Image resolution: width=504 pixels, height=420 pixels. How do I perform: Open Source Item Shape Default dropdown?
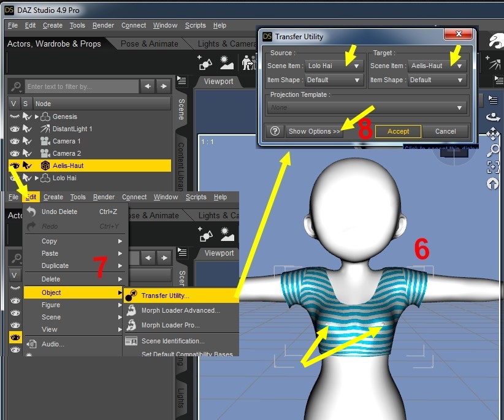click(x=334, y=80)
